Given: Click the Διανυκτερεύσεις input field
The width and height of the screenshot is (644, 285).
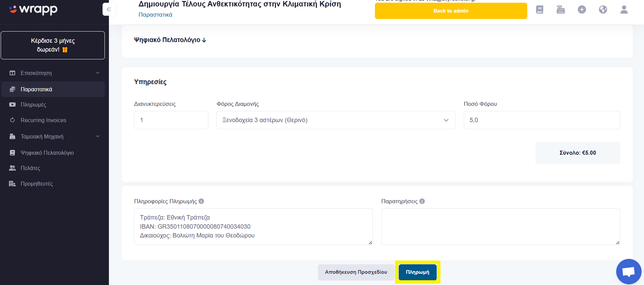Looking at the screenshot, I should pyautogui.click(x=171, y=120).
